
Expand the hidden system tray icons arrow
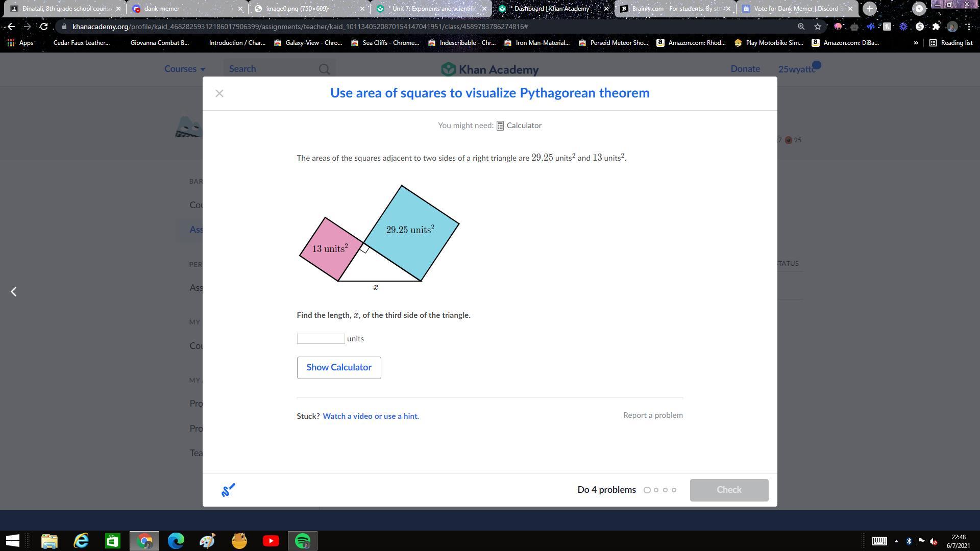(896, 541)
